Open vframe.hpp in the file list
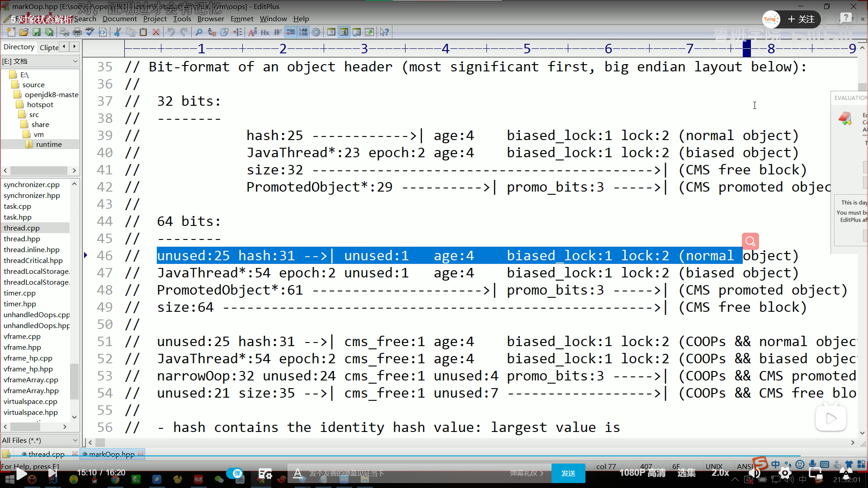The width and height of the screenshot is (868, 488). click(22, 347)
